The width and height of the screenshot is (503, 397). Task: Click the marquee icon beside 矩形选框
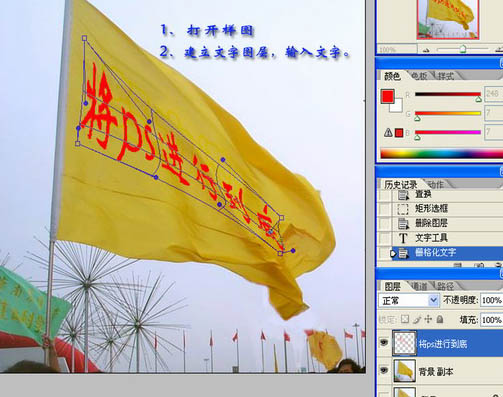tap(403, 209)
